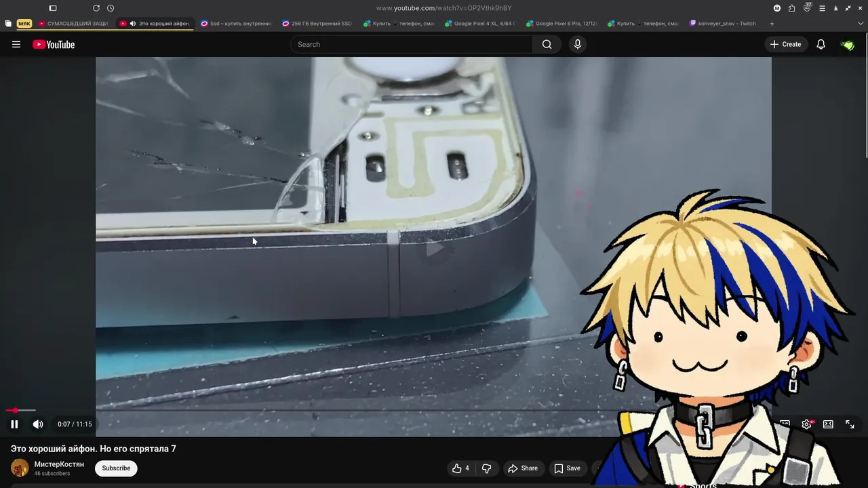Open browser main menu icon

pos(822,8)
